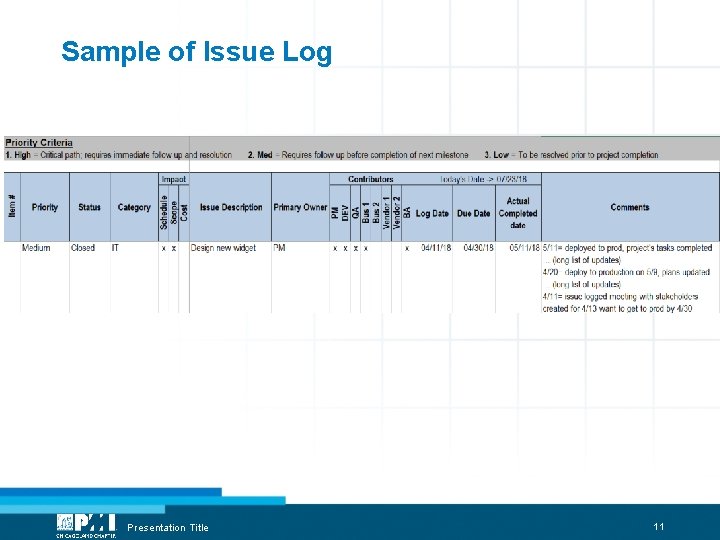Screen dimensions: 720x540
Task: Click the 'Impact' group header
Action: (x=174, y=180)
